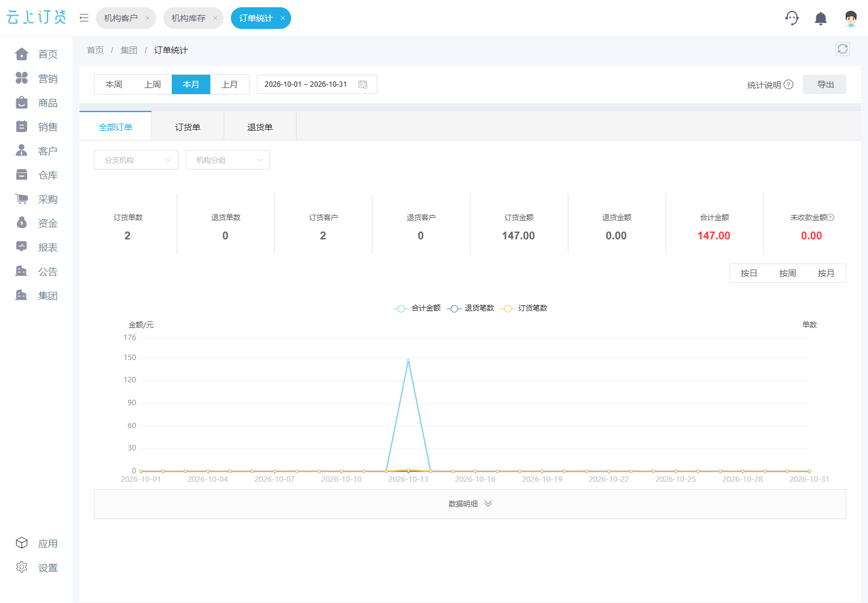868x603 pixels.
Task: Open 采购 purchasing cart icon
Action: click(22, 199)
